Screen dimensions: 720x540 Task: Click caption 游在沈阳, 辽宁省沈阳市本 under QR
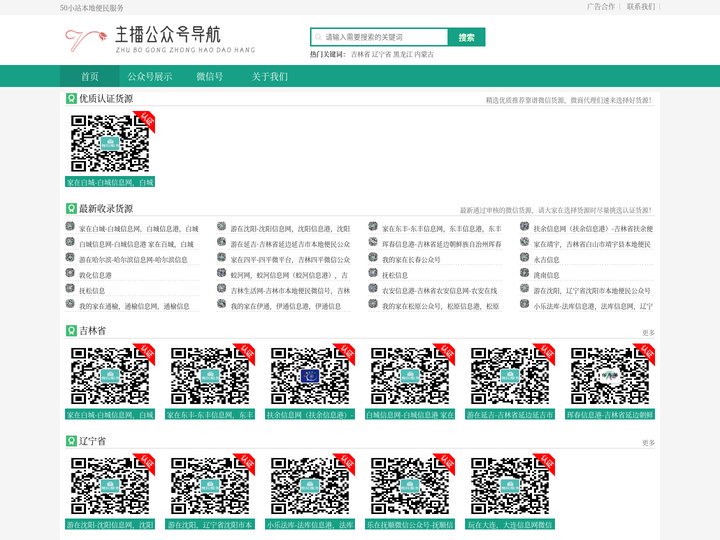tap(210, 524)
